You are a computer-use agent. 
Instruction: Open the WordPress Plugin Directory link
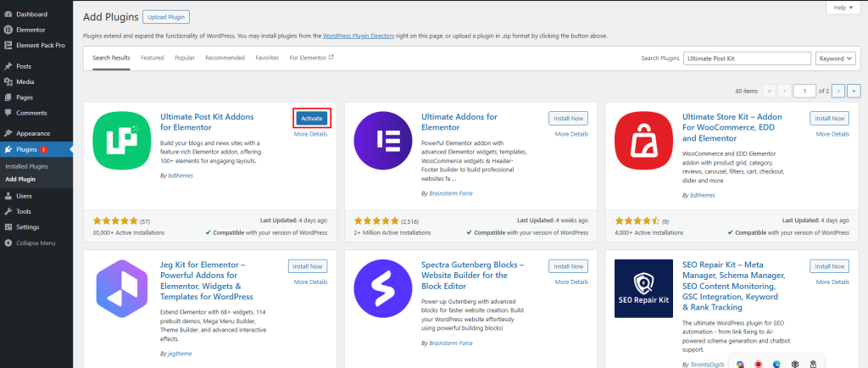pos(359,36)
